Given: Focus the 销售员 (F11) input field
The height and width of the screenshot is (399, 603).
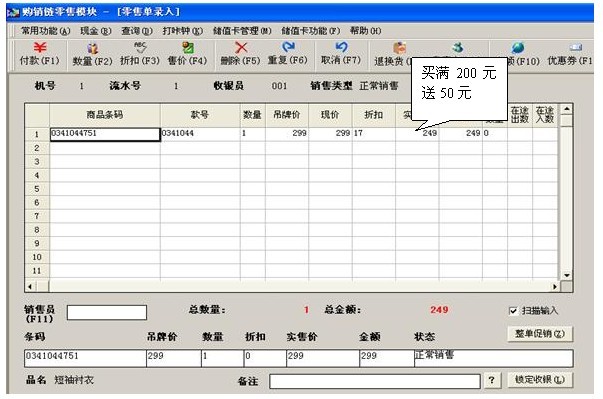Looking at the screenshot, I should (107, 313).
